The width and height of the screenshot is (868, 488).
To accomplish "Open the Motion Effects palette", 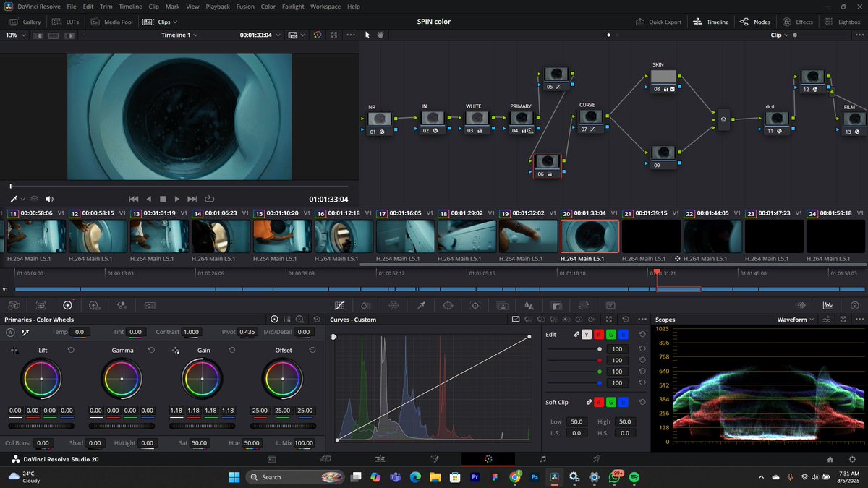I will tap(150, 306).
